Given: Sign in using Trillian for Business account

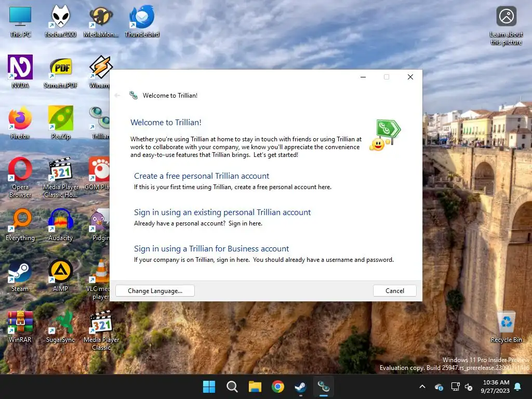Looking at the screenshot, I should 211,248.
